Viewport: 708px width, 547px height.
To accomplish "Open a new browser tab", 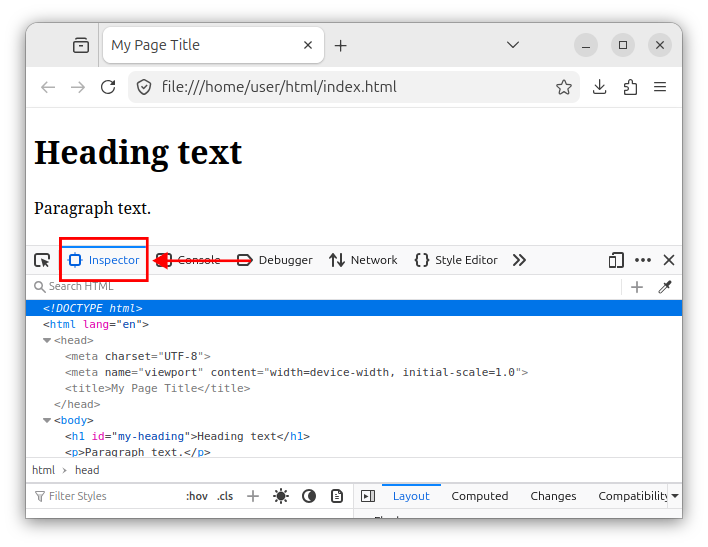I will [340, 46].
